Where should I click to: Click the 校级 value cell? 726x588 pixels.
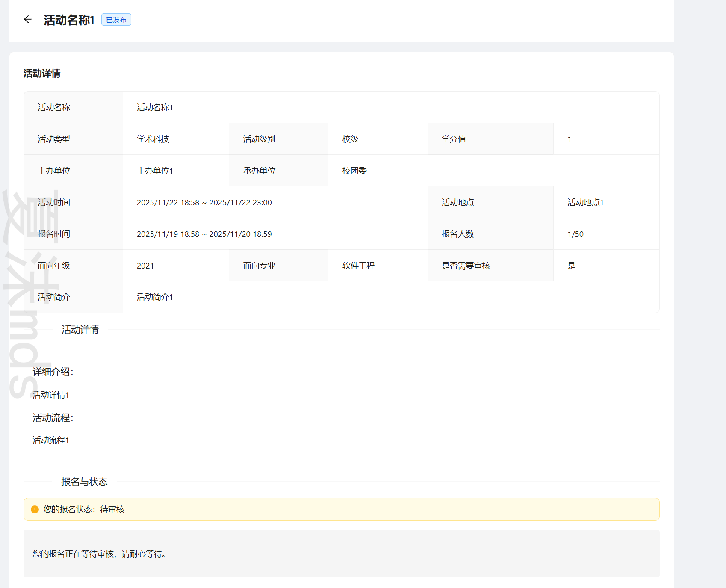coord(378,139)
